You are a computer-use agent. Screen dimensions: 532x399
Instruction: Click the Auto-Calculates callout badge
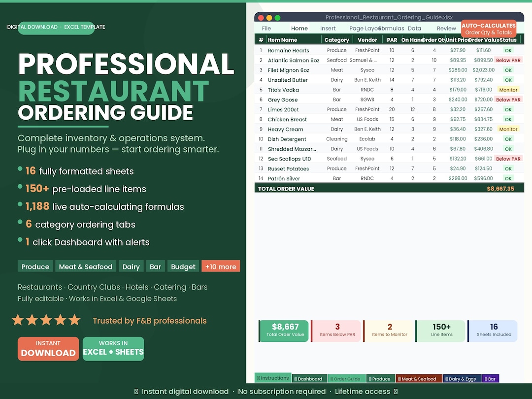(489, 29)
